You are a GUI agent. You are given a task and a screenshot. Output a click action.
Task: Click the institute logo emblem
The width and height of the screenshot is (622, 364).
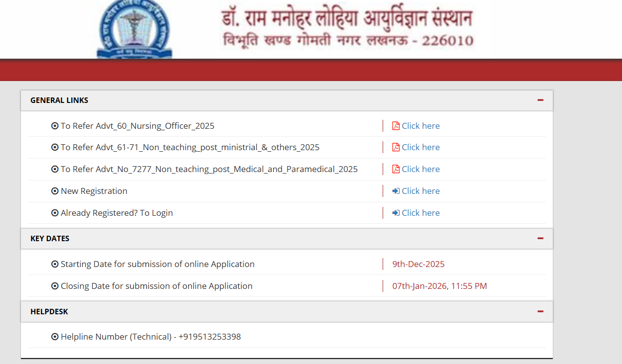coord(133,30)
